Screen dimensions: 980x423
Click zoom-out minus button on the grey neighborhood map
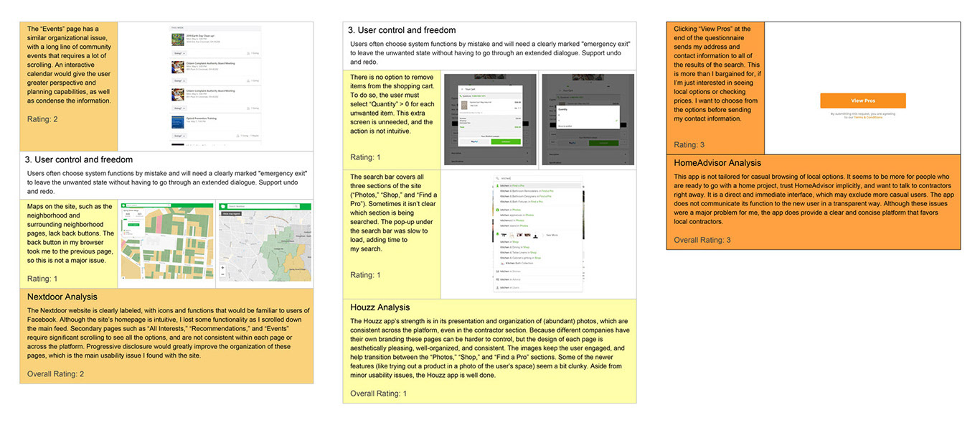222,274
